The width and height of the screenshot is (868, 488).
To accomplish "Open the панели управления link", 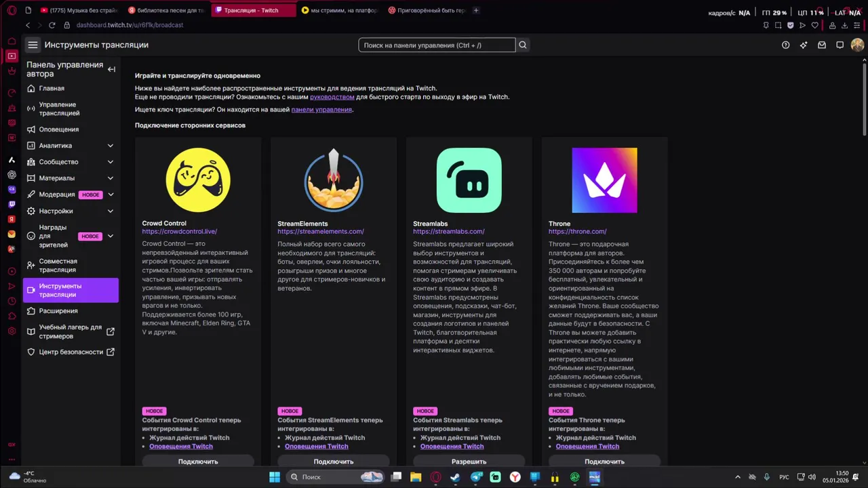I will 321,109.
